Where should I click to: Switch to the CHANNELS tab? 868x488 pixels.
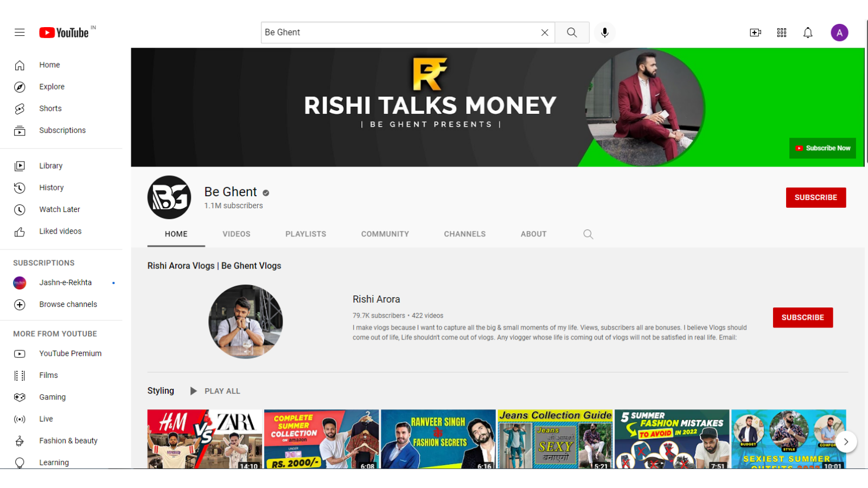465,234
